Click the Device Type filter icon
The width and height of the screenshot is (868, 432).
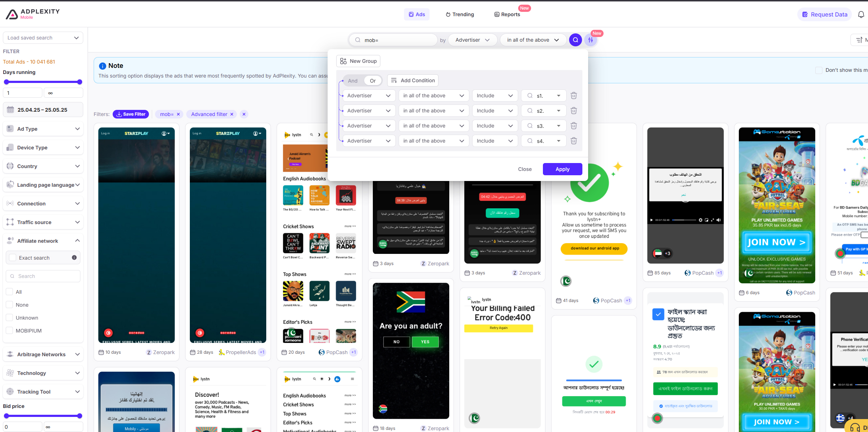click(x=10, y=147)
